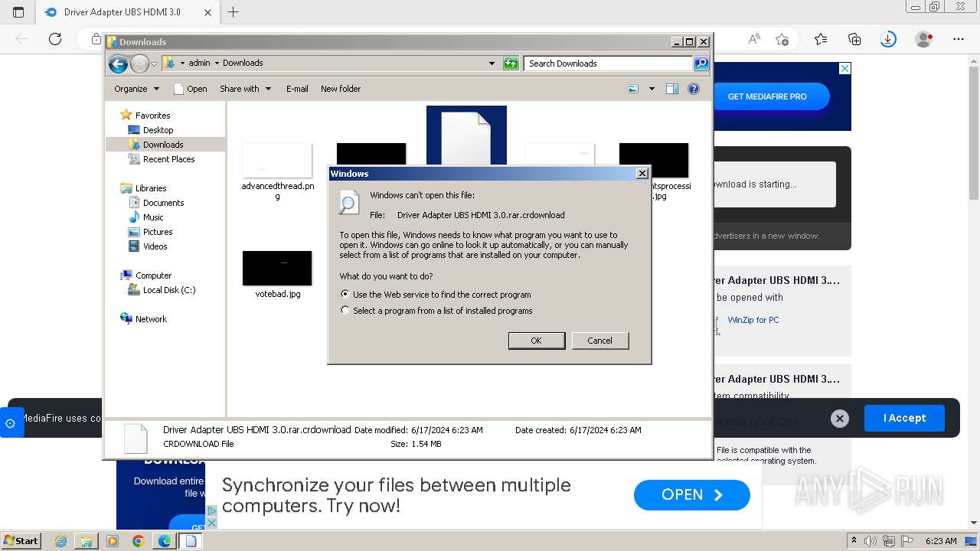Dismiss the cookie banner with the X icon
980x551 pixels.
840,419
